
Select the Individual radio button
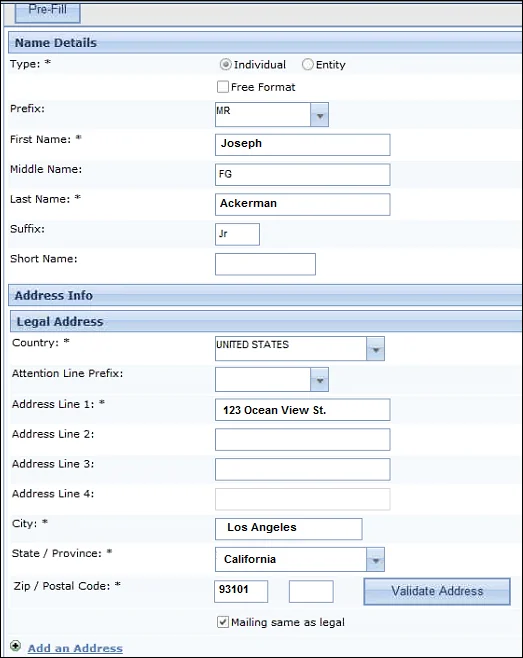225,64
